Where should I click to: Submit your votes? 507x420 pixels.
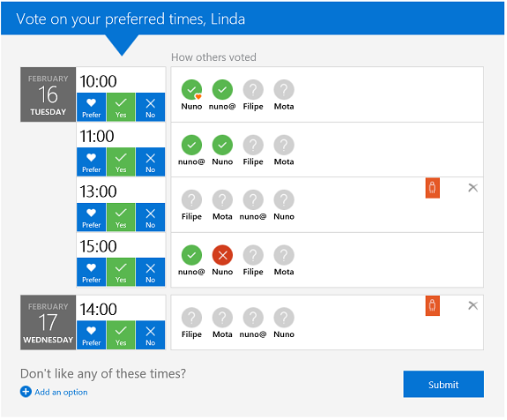tap(445, 386)
